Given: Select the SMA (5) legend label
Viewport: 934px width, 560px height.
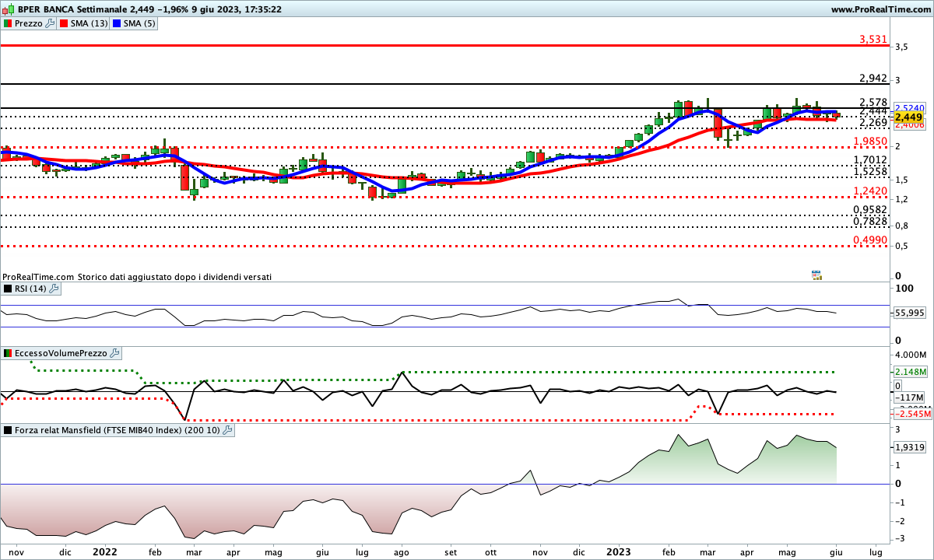Looking at the screenshot, I should (139, 24).
